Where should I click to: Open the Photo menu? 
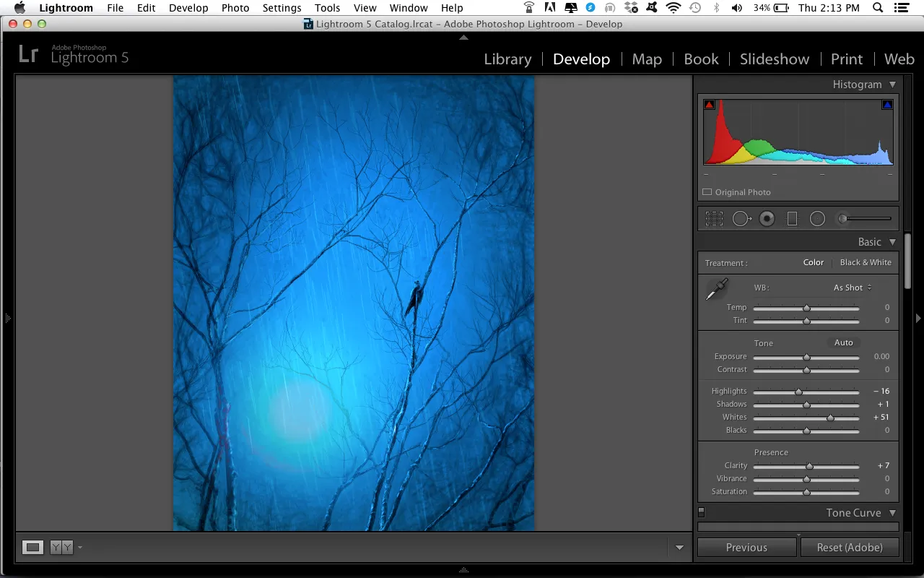[235, 8]
